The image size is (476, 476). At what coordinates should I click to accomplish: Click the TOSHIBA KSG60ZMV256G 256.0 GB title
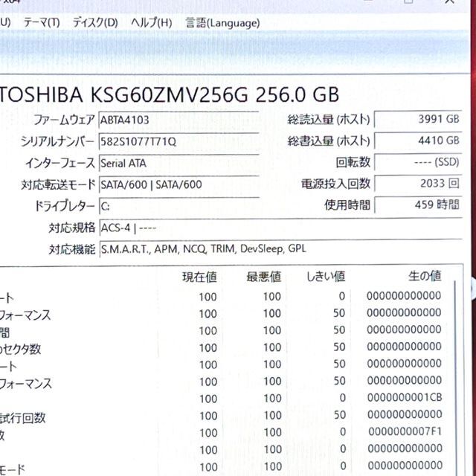(169, 94)
